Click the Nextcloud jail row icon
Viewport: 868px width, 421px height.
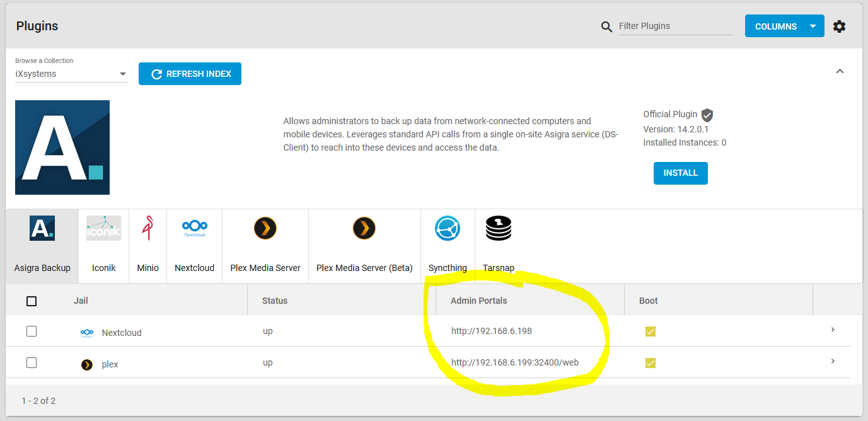coord(87,332)
